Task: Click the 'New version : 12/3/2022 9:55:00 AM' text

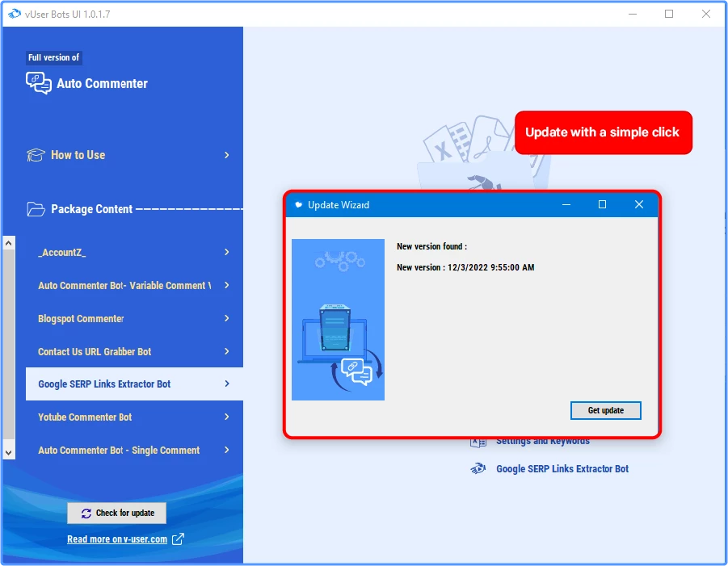Action: click(465, 267)
